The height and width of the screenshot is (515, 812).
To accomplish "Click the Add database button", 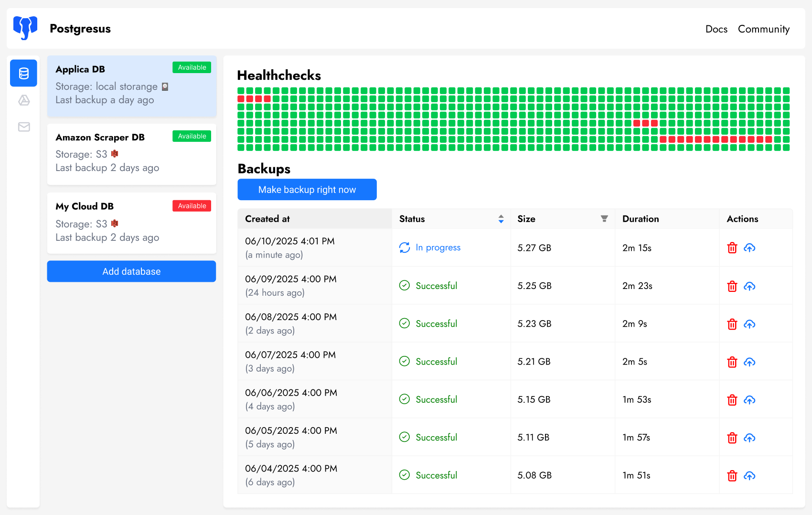I will [x=131, y=271].
